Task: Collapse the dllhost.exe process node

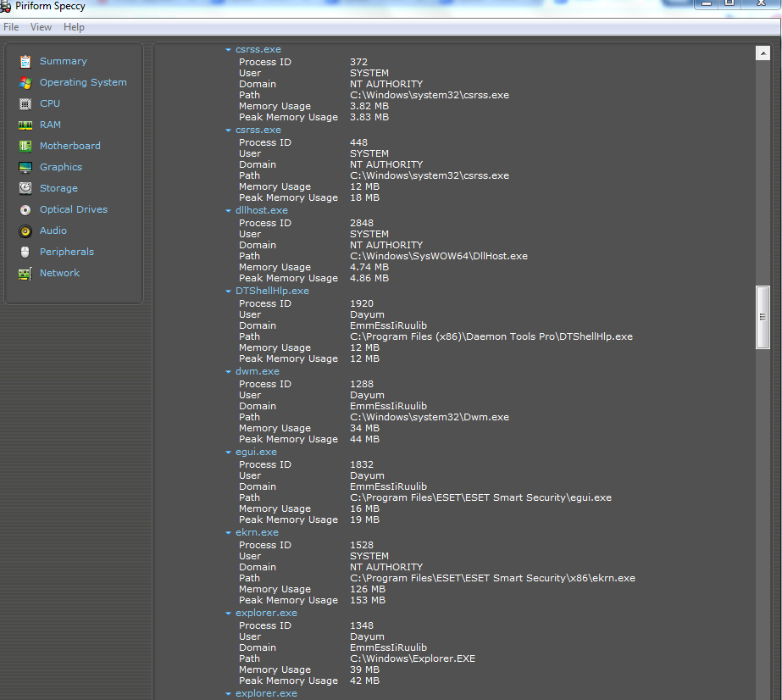Action: (228, 211)
